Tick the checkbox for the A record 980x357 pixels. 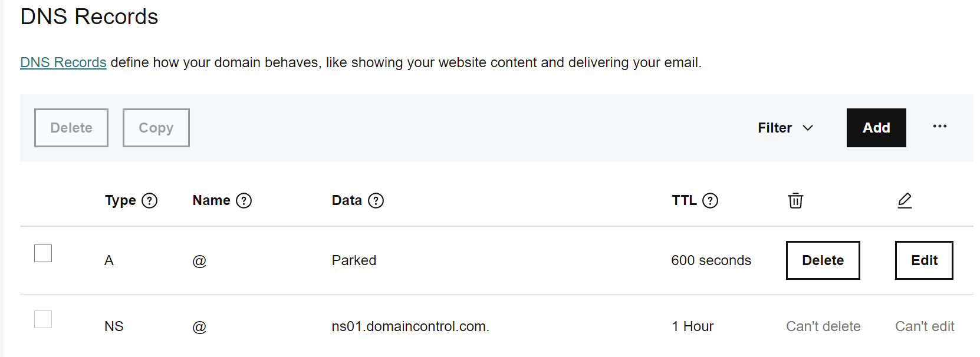(x=43, y=253)
